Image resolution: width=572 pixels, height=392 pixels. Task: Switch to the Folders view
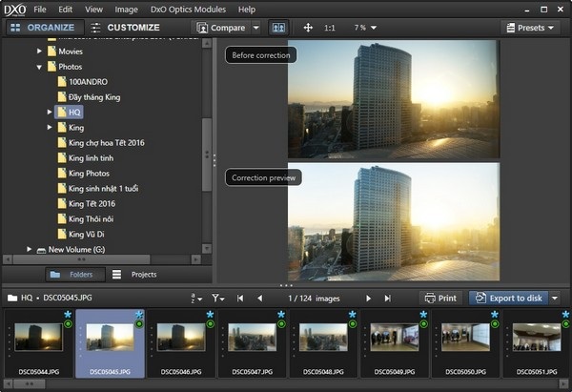(74, 275)
